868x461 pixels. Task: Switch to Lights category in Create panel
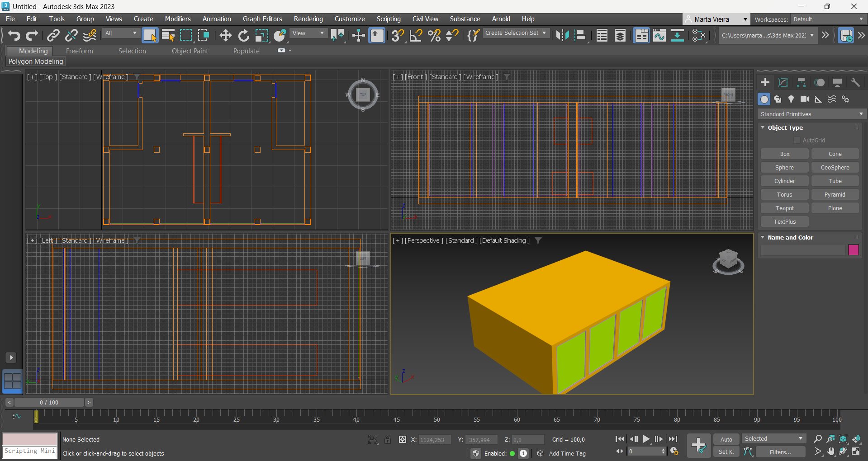pos(791,99)
